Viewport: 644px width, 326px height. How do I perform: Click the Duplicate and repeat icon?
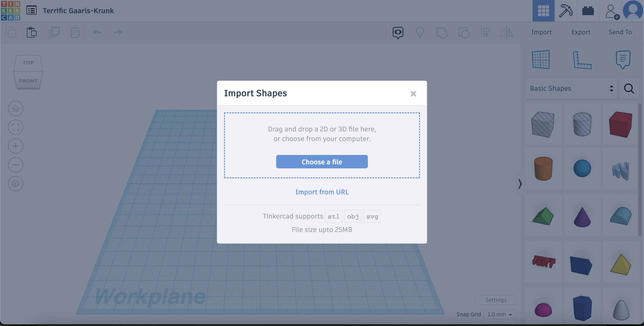click(x=53, y=32)
